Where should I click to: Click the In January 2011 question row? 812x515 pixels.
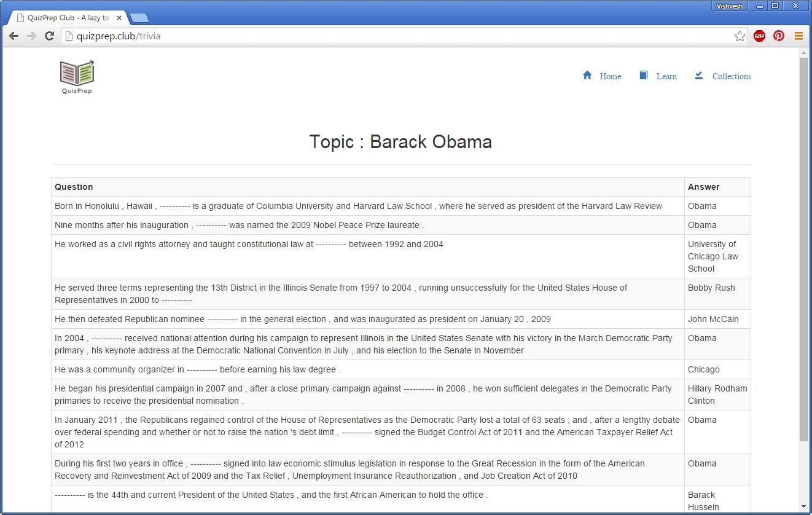[367, 432]
